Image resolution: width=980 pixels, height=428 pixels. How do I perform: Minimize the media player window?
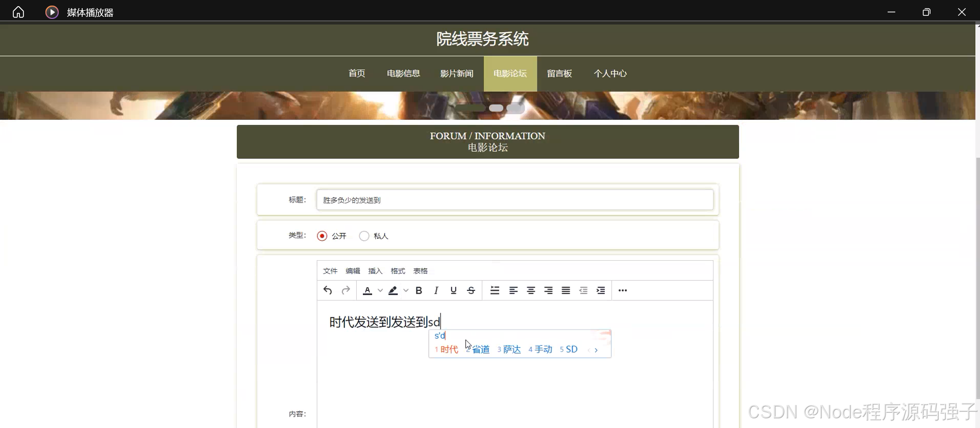[891, 12]
